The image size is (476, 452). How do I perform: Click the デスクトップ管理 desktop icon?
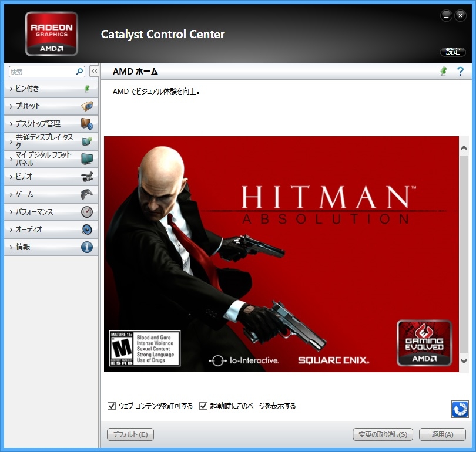click(x=87, y=124)
